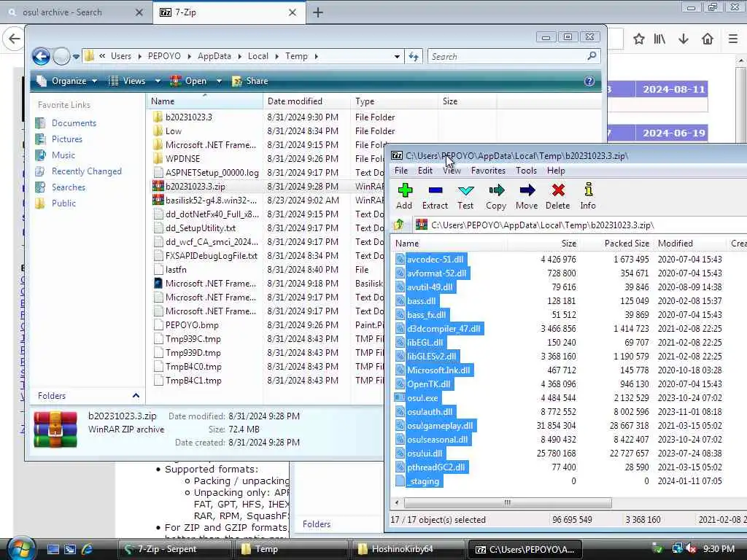Click the Add button in 7-Zip toolbar
747x560 pixels.
click(x=404, y=196)
